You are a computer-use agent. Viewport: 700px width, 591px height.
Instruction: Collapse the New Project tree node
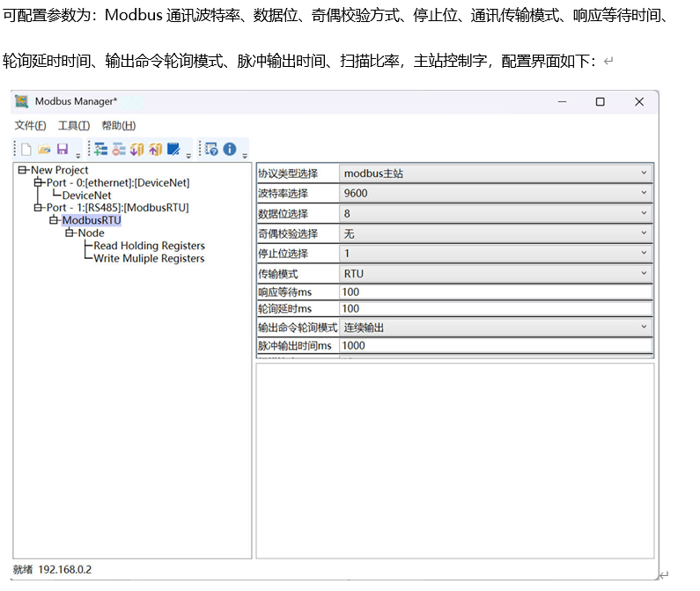pos(22,170)
